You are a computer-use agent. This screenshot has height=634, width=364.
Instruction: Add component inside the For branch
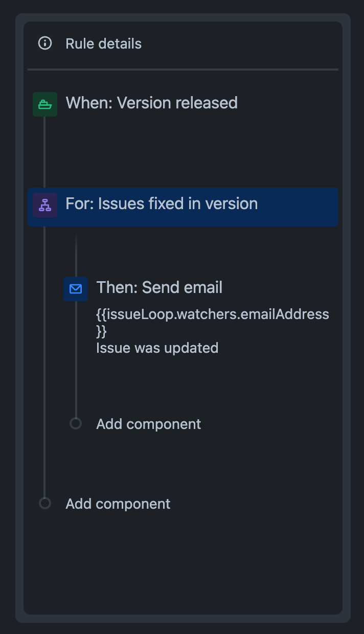pyautogui.click(x=148, y=423)
